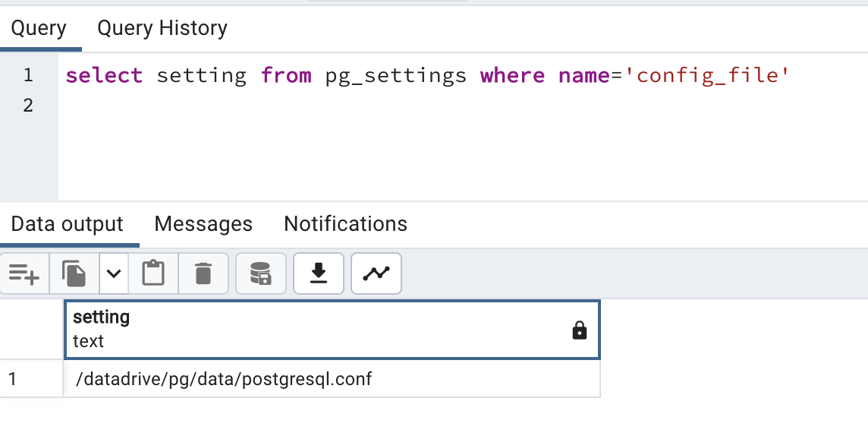Click the postgresql.conf path result cell
868x436 pixels.
coord(225,378)
